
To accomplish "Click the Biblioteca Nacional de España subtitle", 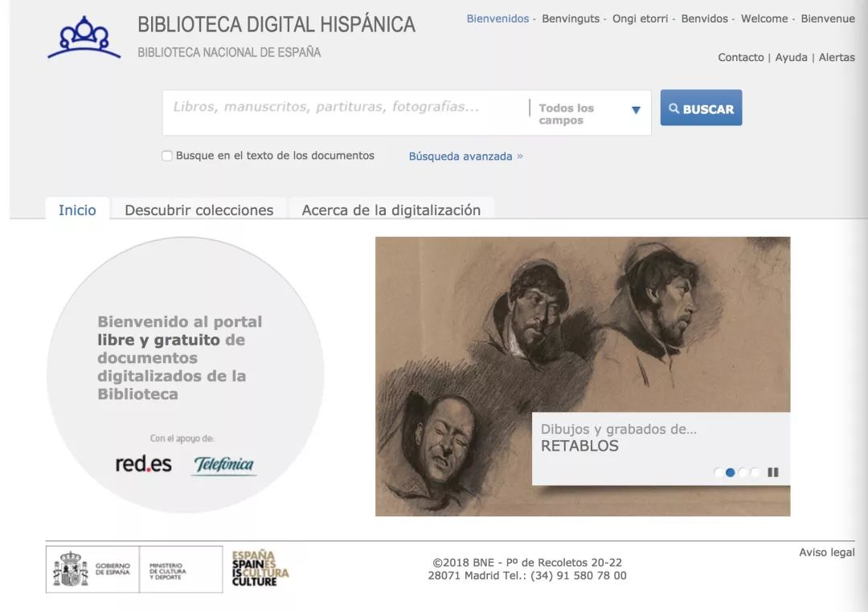I will (229, 52).
